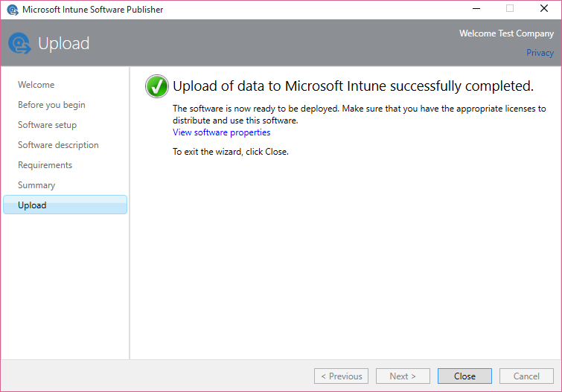
Task: Click the green success checkmark icon
Action: coord(156,86)
